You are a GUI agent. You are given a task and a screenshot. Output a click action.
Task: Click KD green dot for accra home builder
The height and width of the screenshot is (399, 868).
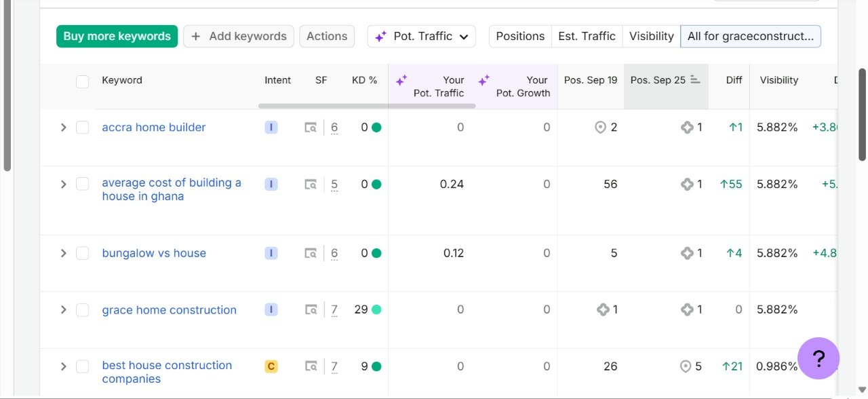point(376,127)
